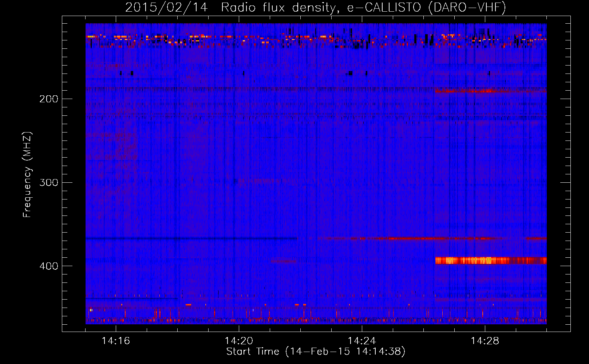
Task: Click the "Frequency (MHZ)" axis label
Action: click(x=27, y=174)
